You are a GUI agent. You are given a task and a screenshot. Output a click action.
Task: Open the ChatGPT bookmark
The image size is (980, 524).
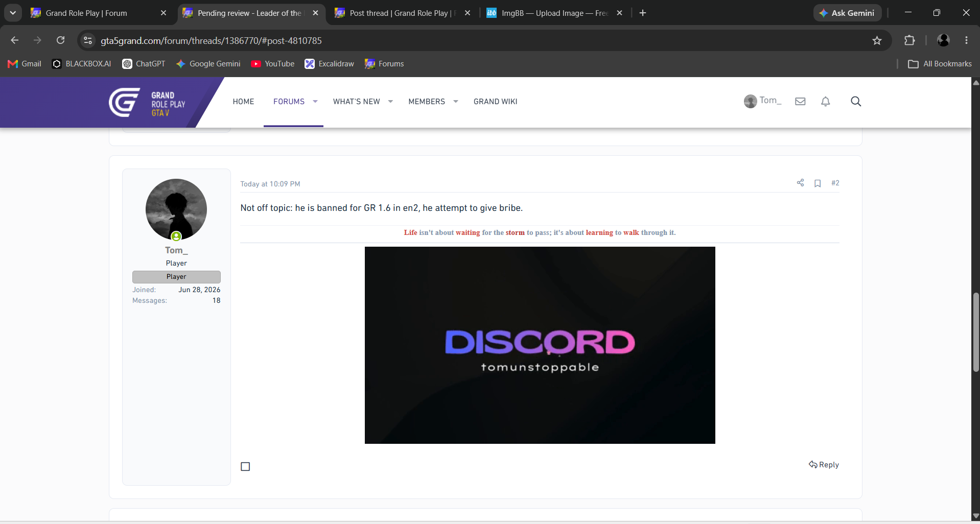pyautogui.click(x=144, y=64)
